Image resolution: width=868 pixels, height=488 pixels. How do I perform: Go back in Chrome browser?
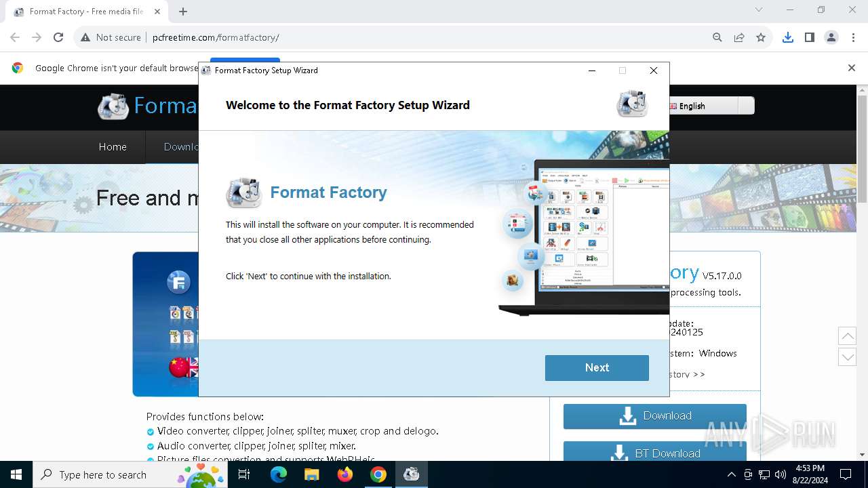click(x=15, y=37)
